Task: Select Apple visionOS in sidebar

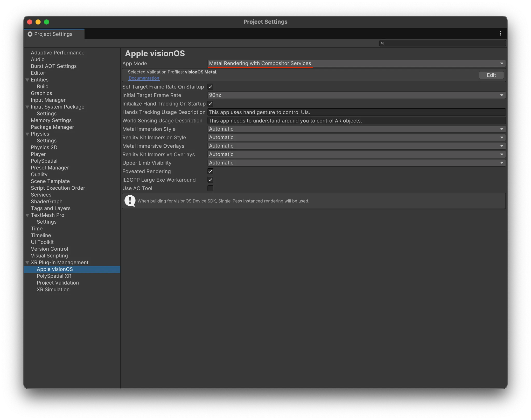Action: pos(55,269)
